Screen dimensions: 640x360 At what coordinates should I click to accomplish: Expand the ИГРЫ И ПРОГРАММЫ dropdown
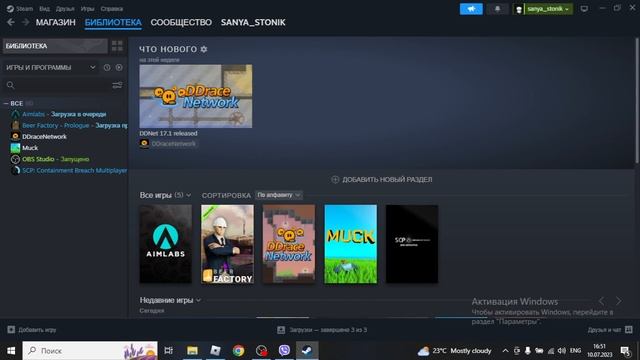(51, 67)
